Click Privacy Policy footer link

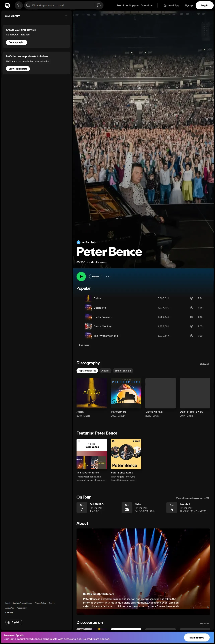click(x=40, y=603)
